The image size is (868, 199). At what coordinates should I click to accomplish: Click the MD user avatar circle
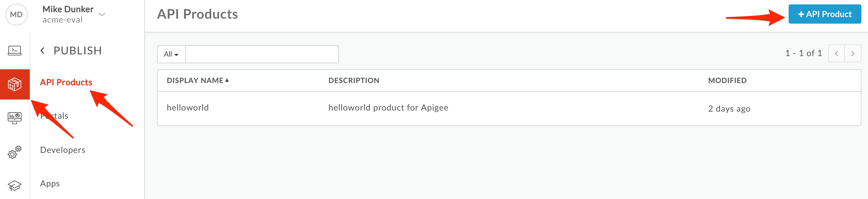pyautogui.click(x=16, y=15)
